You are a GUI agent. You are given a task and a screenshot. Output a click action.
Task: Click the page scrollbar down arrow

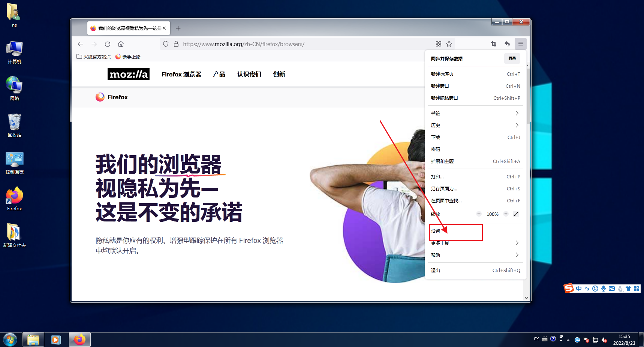(526, 298)
